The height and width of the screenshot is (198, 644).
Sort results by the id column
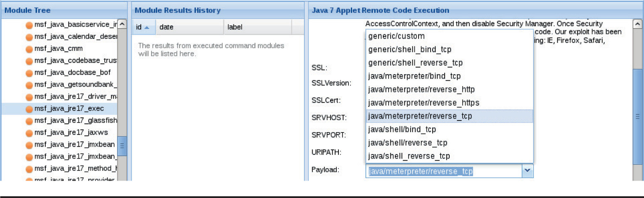click(x=143, y=27)
